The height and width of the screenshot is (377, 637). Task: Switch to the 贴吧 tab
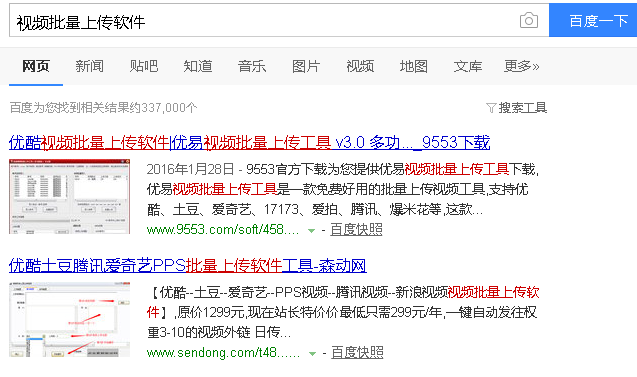tap(144, 66)
